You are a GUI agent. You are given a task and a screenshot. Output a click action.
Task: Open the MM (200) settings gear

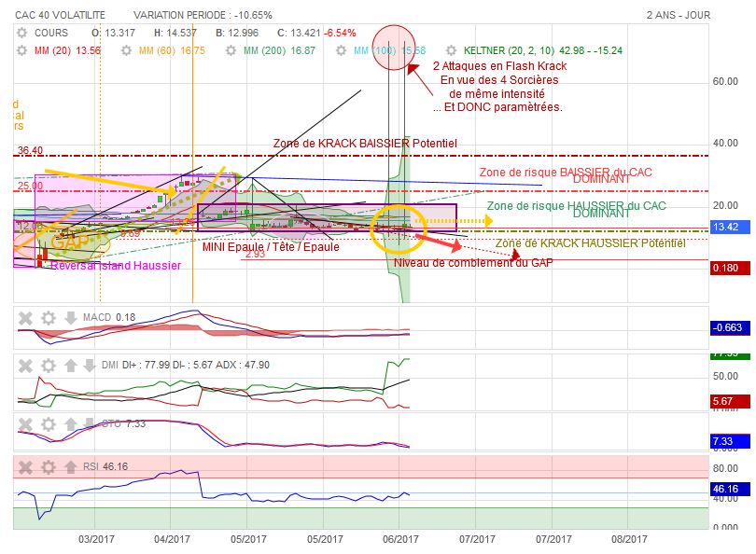coord(231,50)
